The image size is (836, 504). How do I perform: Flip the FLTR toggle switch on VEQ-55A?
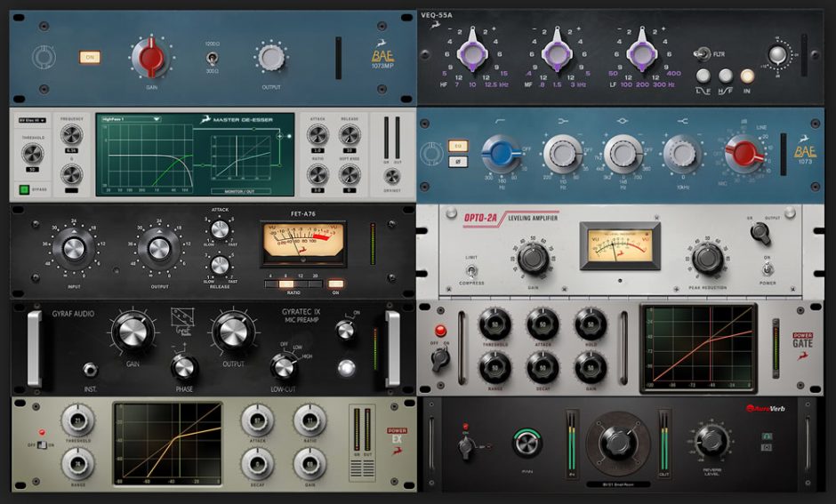tap(703, 54)
